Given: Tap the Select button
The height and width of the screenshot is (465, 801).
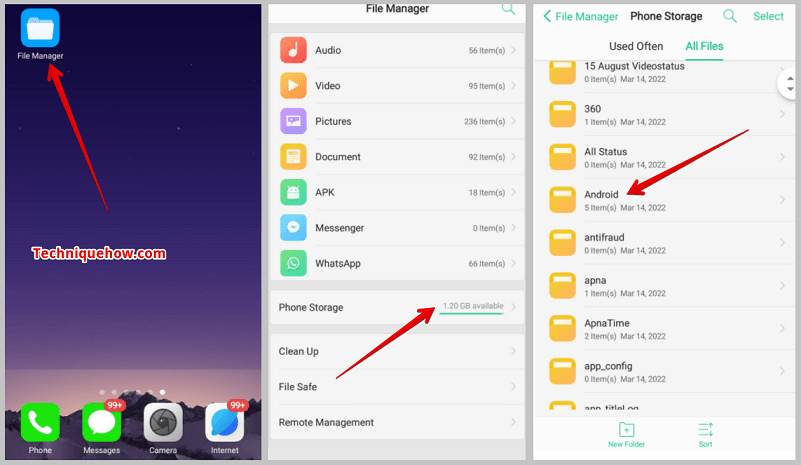Looking at the screenshot, I should click(x=768, y=16).
